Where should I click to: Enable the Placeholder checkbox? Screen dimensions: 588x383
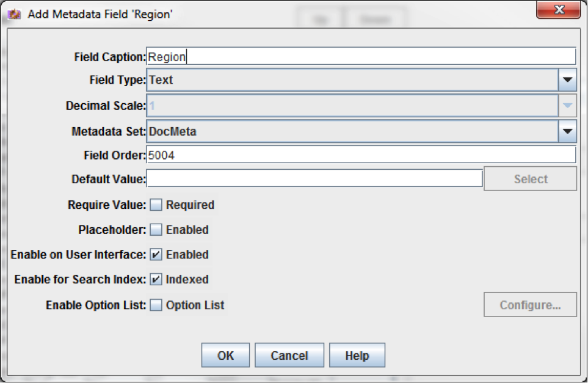point(156,230)
